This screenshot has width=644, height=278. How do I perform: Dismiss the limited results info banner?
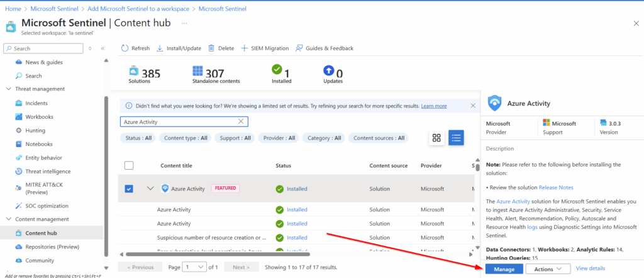click(473, 106)
